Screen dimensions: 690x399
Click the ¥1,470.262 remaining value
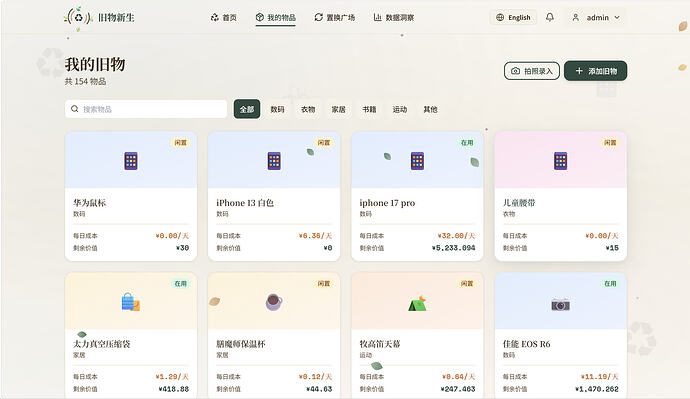(x=597, y=389)
